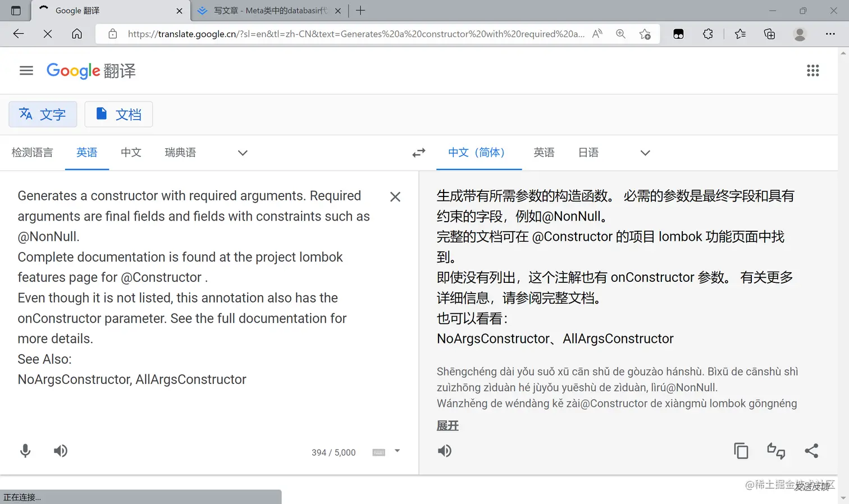The image size is (849, 504).
Task: Open the browser home page
Action: coord(77,34)
